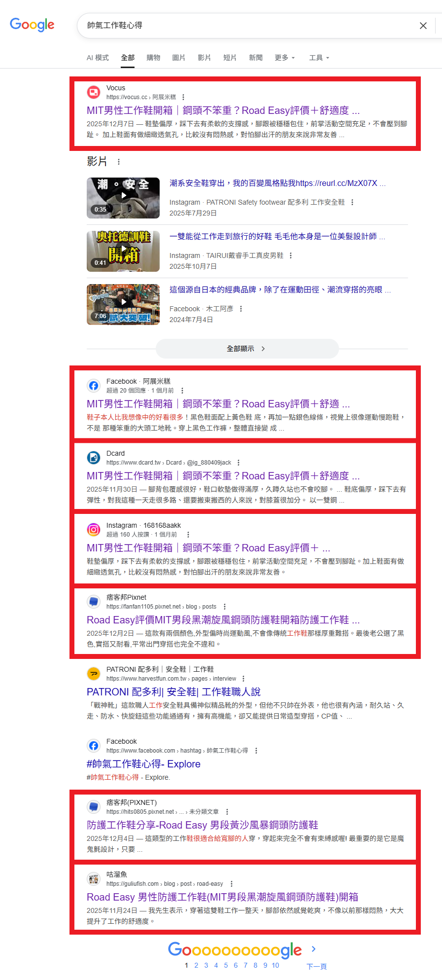Click the PATRONI 配多利 site favicon
The height and width of the screenshot is (980, 442).
tap(94, 674)
